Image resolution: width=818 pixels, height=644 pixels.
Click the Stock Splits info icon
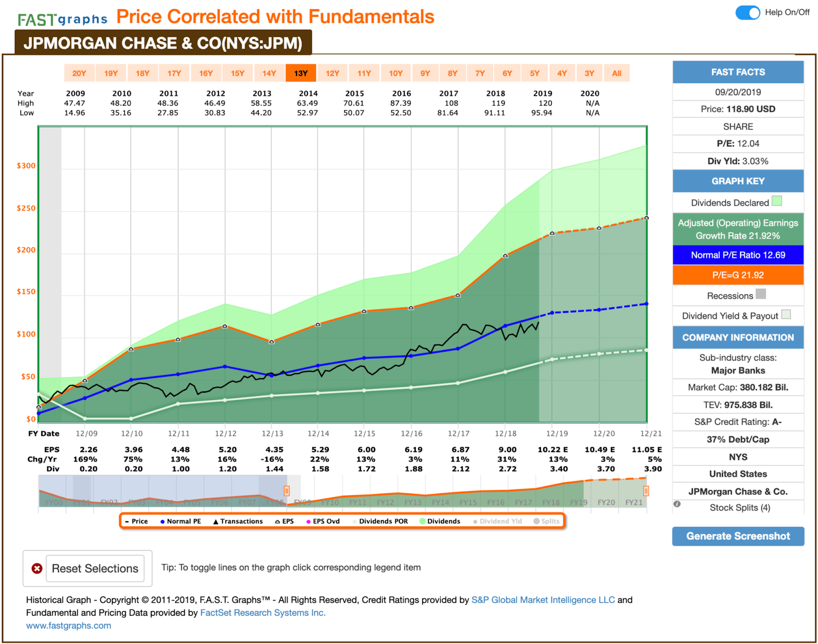677,504
